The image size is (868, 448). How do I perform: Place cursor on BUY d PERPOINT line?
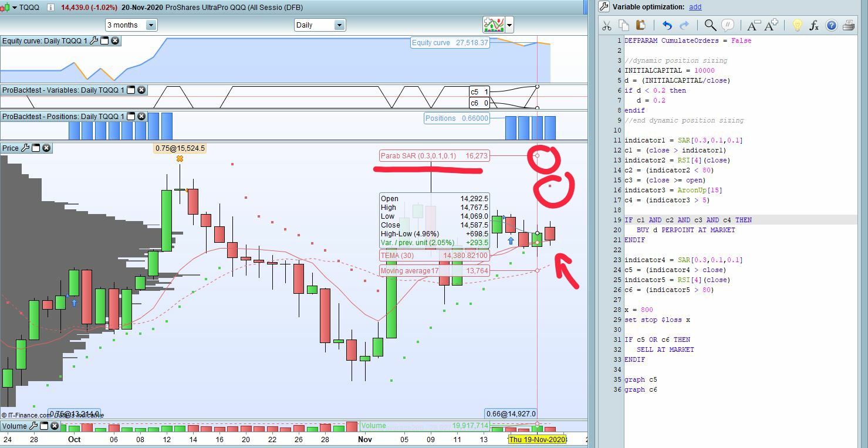point(686,230)
